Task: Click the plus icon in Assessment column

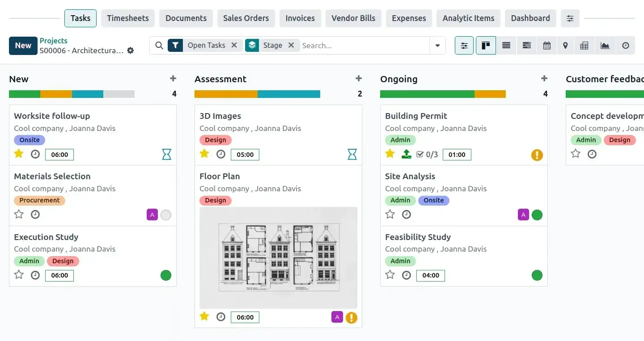Action: pos(359,79)
